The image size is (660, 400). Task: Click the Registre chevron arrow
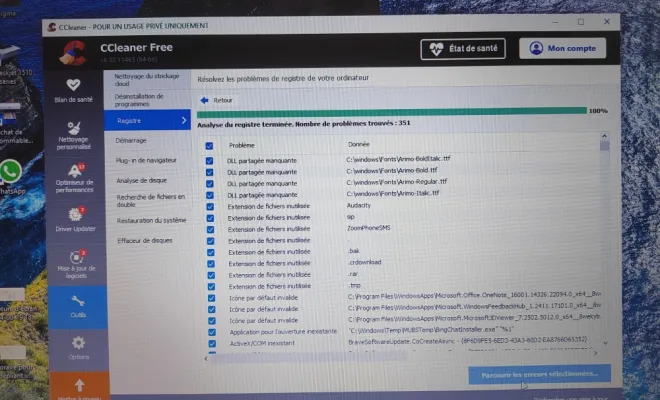pos(184,120)
